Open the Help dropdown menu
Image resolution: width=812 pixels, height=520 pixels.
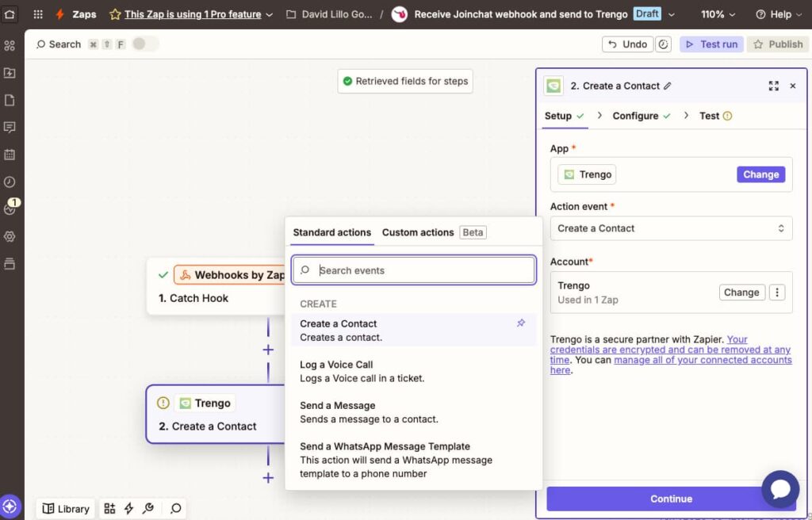click(x=778, y=14)
